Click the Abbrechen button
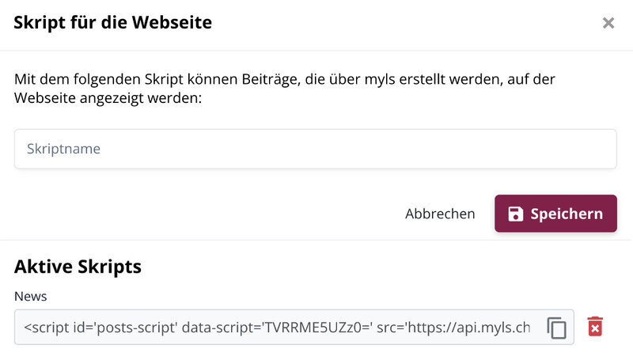The height and width of the screenshot is (364, 633). pyautogui.click(x=440, y=214)
